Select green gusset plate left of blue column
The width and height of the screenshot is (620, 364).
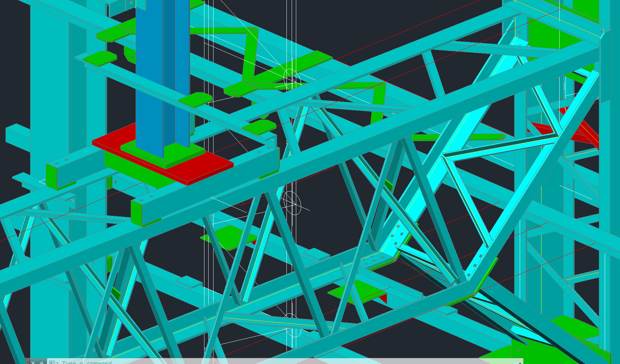tap(100, 59)
